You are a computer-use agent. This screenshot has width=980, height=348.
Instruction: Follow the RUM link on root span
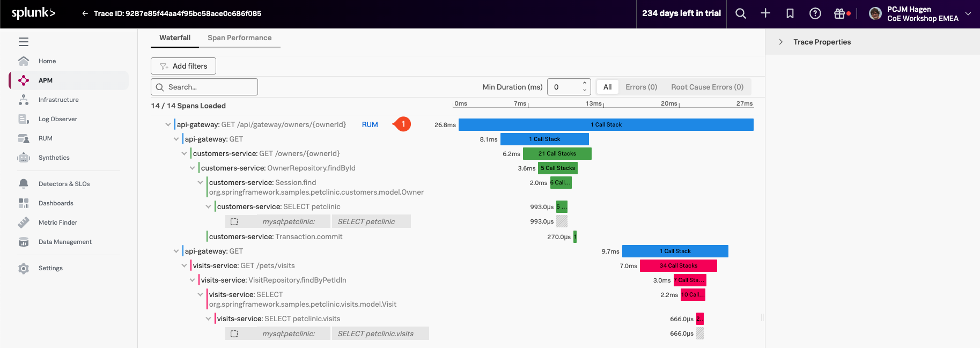click(x=370, y=124)
